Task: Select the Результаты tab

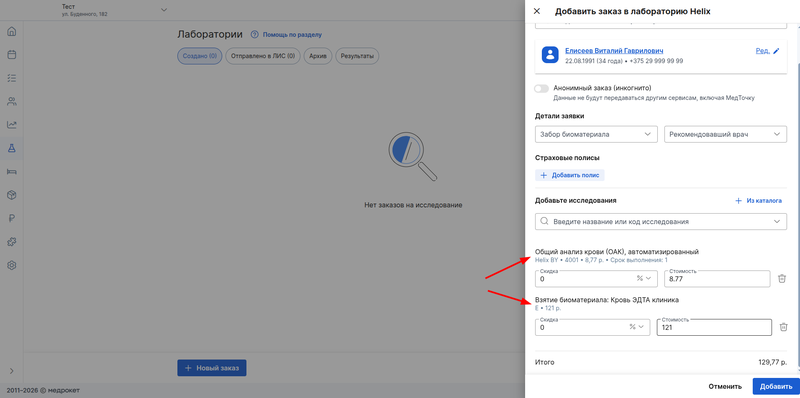Action: click(x=357, y=56)
